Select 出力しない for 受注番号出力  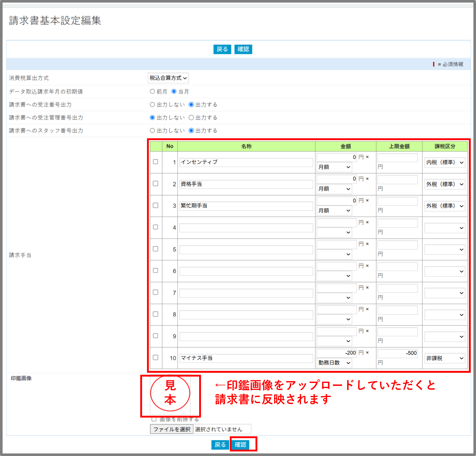pyautogui.click(x=152, y=105)
